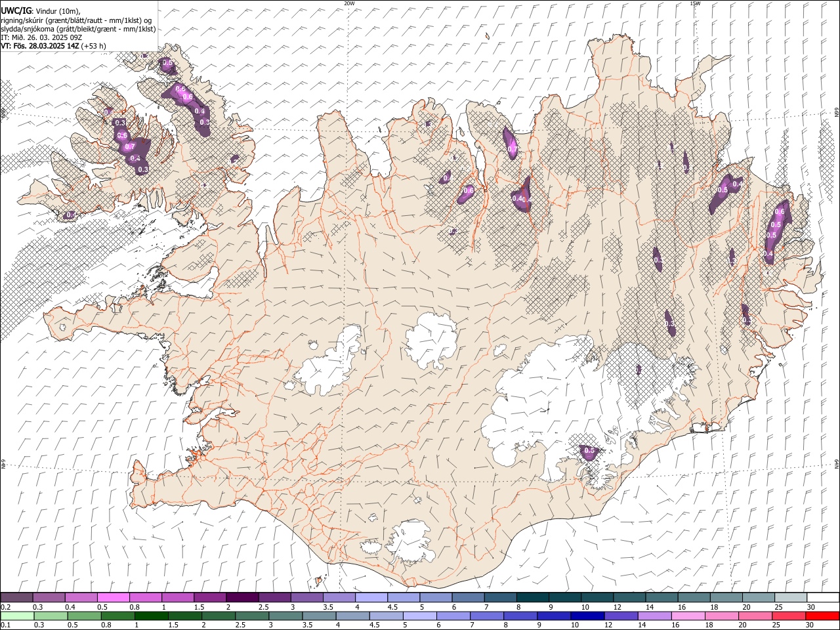This screenshot has height=630, width=840.
Task: Click the '(+53 h)' forecast offset text
Action: [x=94, y=46]
